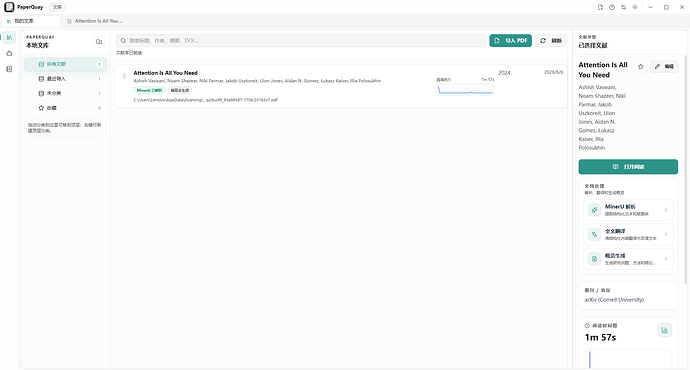Open the robot assistant sidebar icon

9,53
